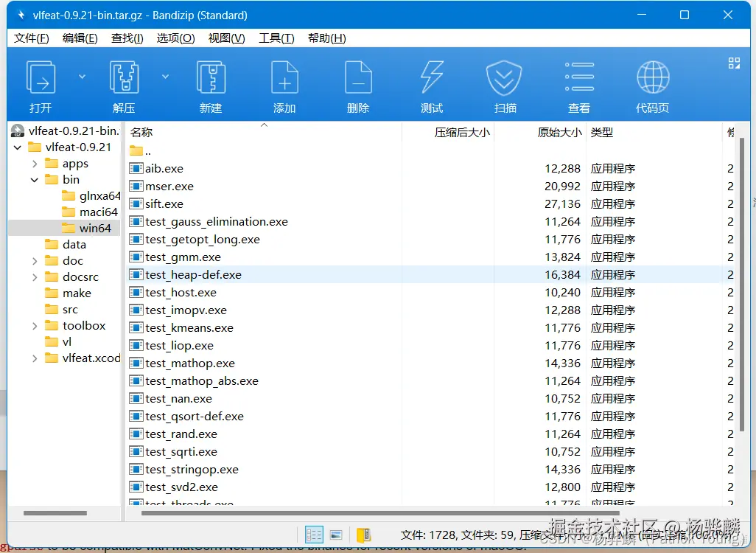Open the 选项(O) menu
The image size is (756, 553).
[175, 38]
